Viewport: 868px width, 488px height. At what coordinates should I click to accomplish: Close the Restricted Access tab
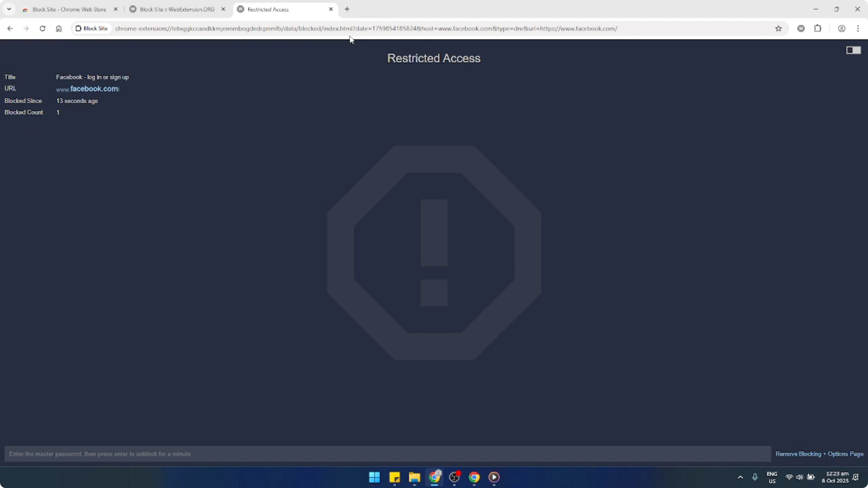(x=331, y=9)
